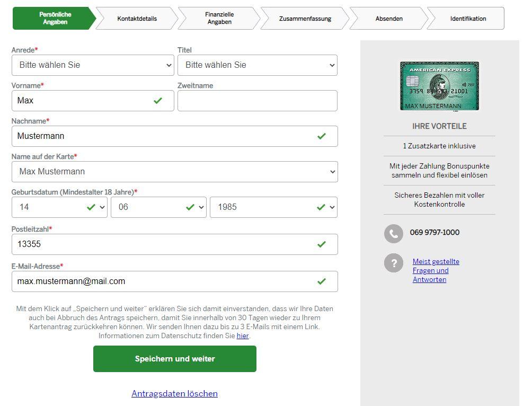Go to the Kontaktdetails step

click(x=137, y=19)
